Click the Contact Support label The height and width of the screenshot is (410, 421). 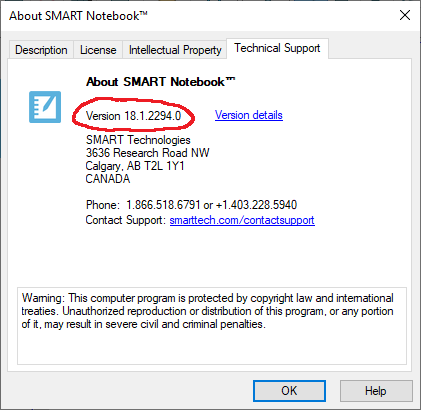click(x=125, y=220)
